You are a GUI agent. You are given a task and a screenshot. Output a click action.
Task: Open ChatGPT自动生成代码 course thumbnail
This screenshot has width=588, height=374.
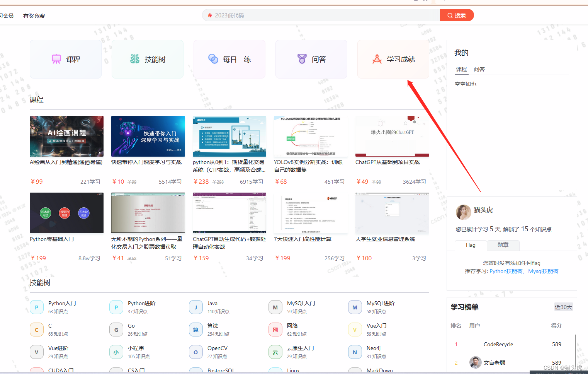229,213
